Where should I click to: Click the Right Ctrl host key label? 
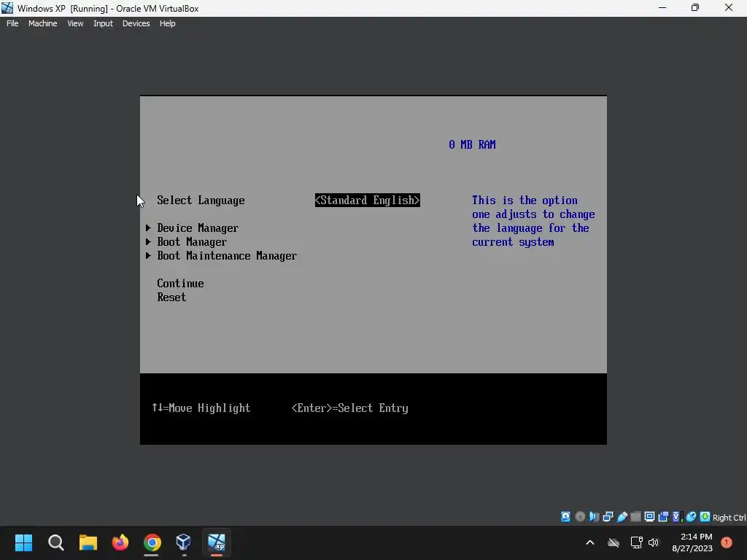(x=729, y=518)
